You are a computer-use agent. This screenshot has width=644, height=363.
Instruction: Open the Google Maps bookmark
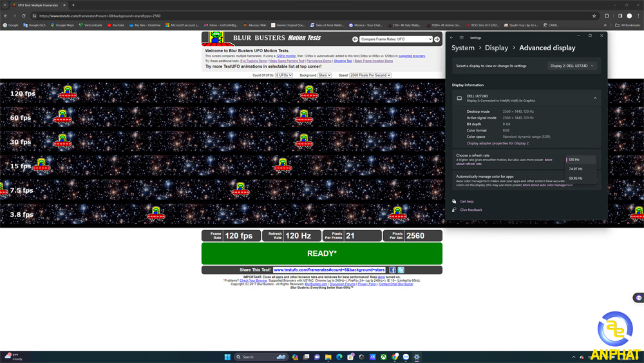coord(62,25)
